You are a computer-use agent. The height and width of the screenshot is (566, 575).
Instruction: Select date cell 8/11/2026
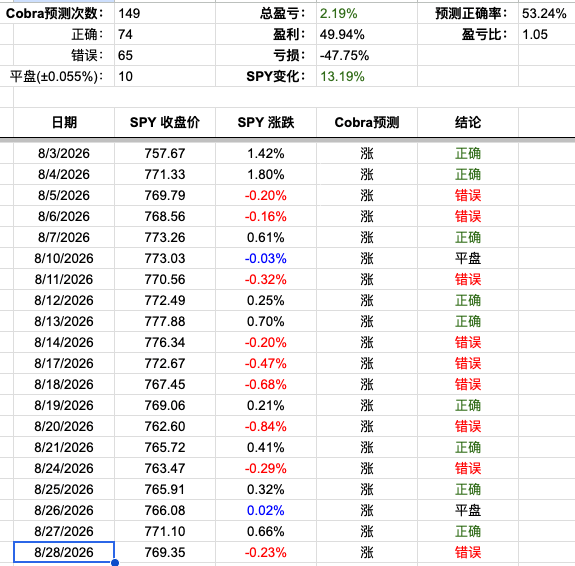(x=64, y=279)
